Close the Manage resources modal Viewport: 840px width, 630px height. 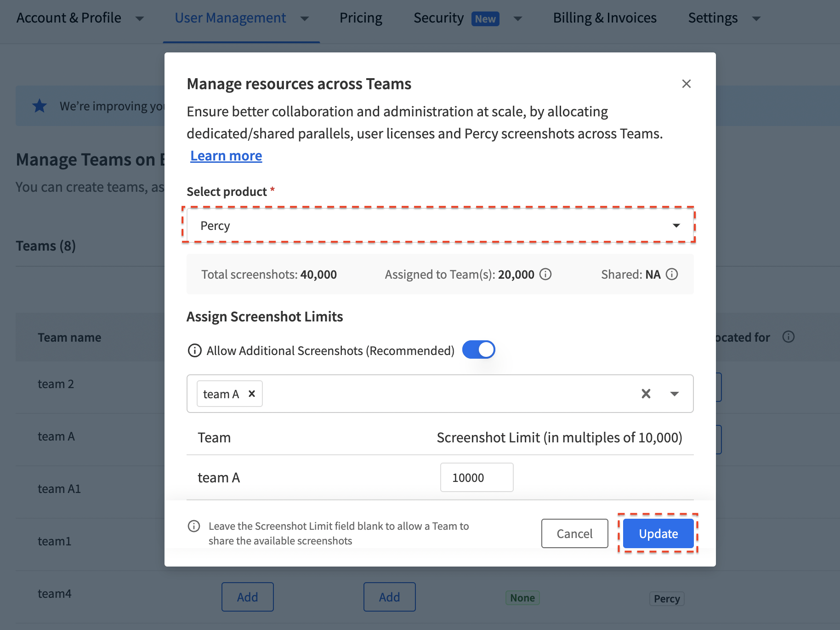687,84
